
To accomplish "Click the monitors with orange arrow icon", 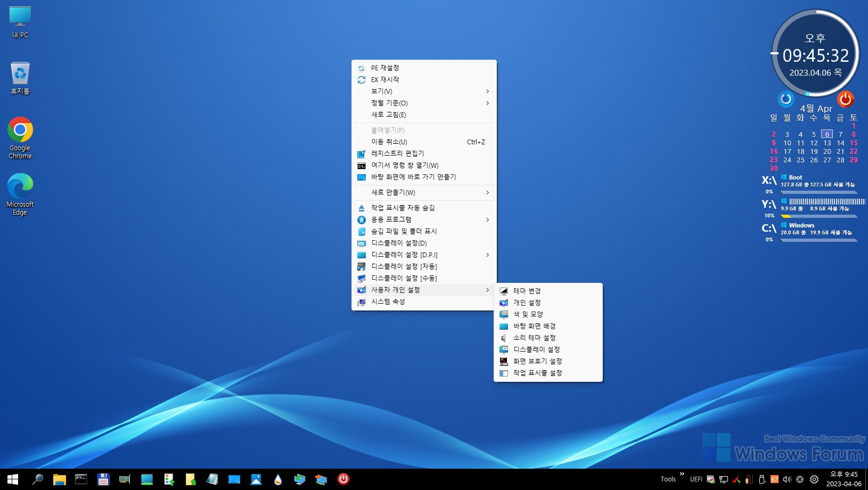I will 321,479.
